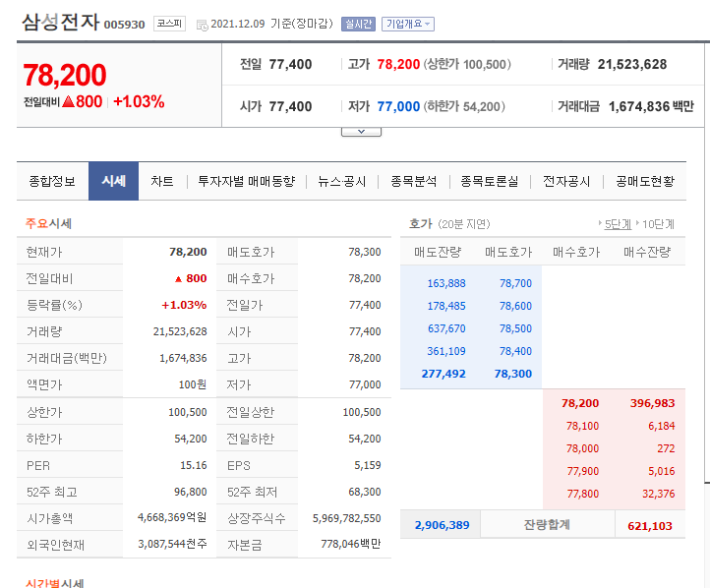
Task: Toggle the 실시간 realtime button
Action: coord(358,24)
